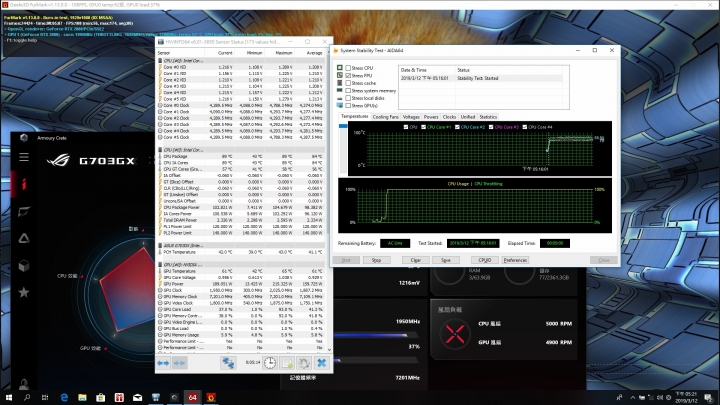
Task: Uncheck Stress FPU checkbox
Action: click(348, 75)
